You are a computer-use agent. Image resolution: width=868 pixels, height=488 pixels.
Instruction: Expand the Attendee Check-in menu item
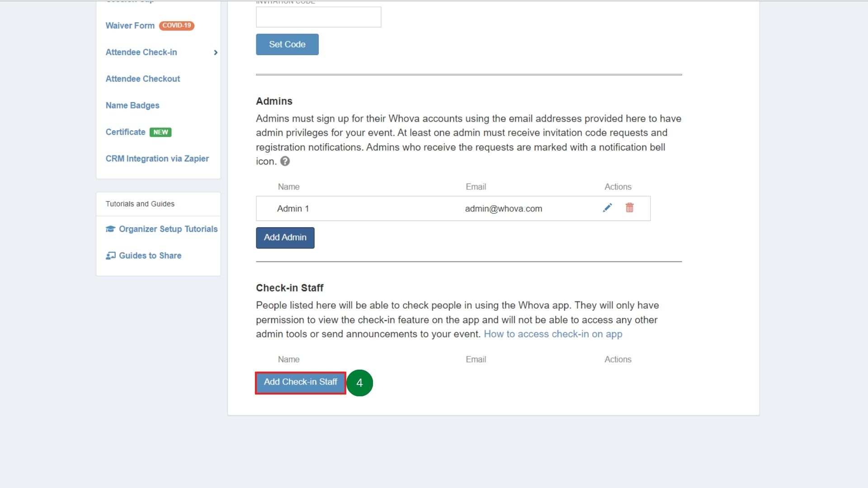point(141,52)
